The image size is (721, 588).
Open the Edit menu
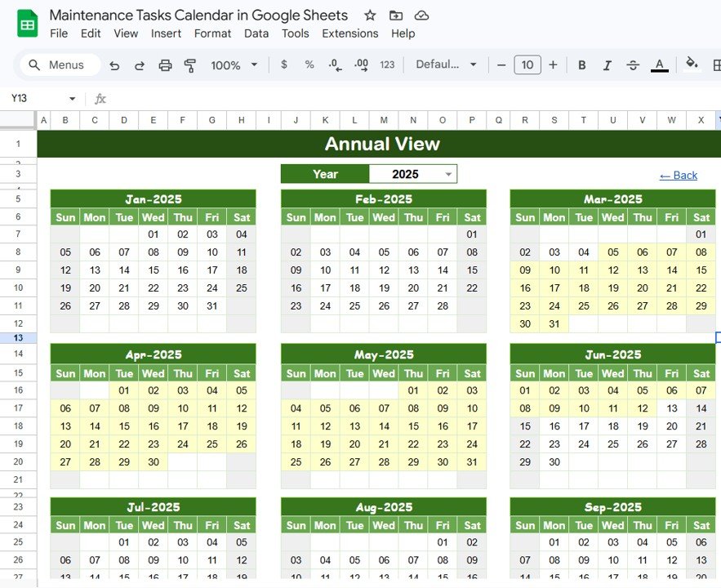click(91, 33)
